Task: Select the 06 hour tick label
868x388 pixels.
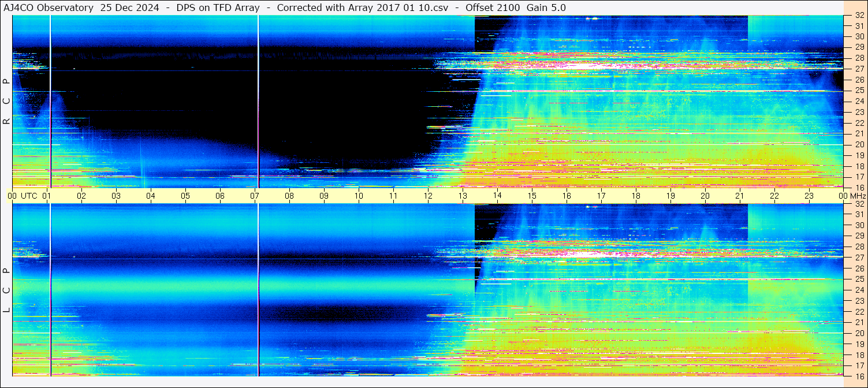Action: pyautogui.click(x=220, y=196)
